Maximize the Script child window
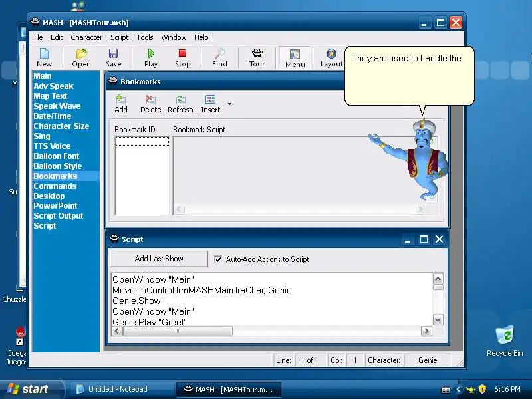The image size is (532, 399). point(424,239)
